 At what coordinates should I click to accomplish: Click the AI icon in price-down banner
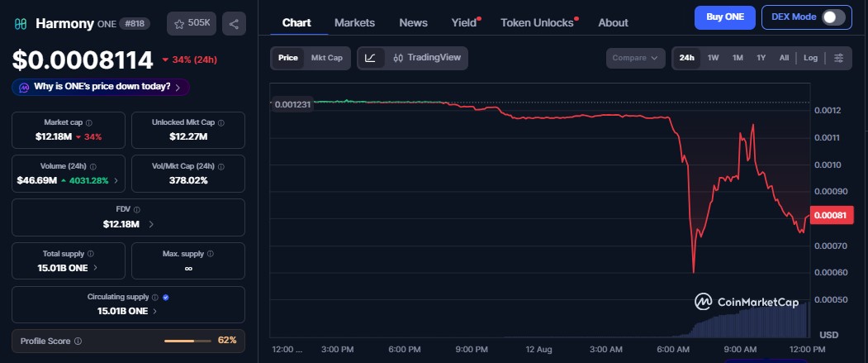click(x=24, y=87)
